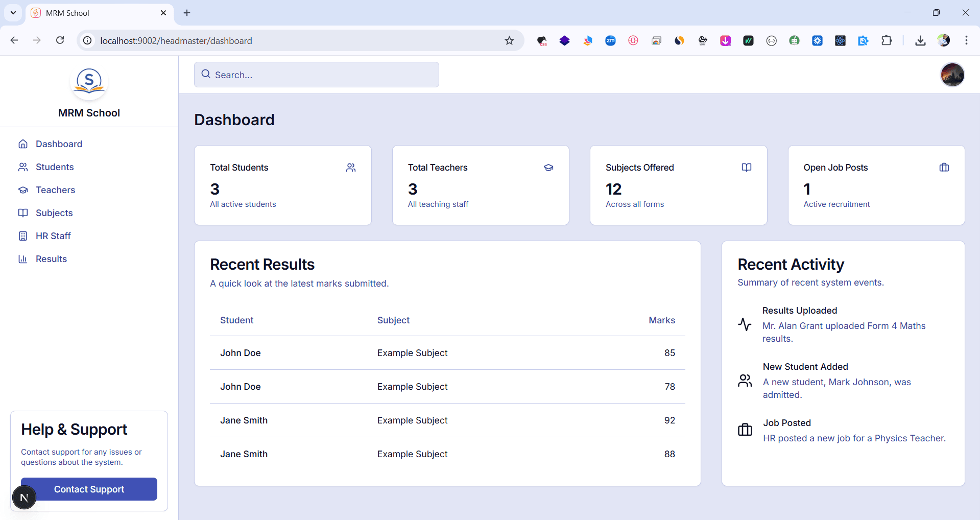
Task: Click into the Search field
Action: pyautogui.click(x=316, y=75)
